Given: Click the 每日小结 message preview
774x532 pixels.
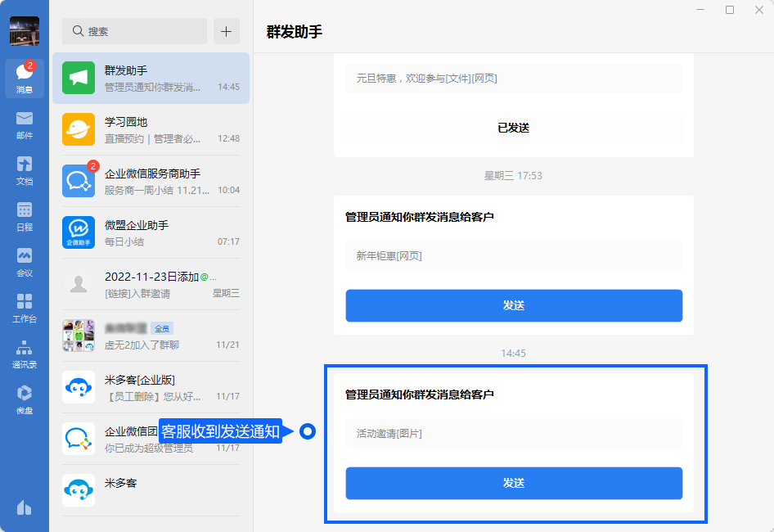Looking at the screenshot, I should (x=124, y=241).
